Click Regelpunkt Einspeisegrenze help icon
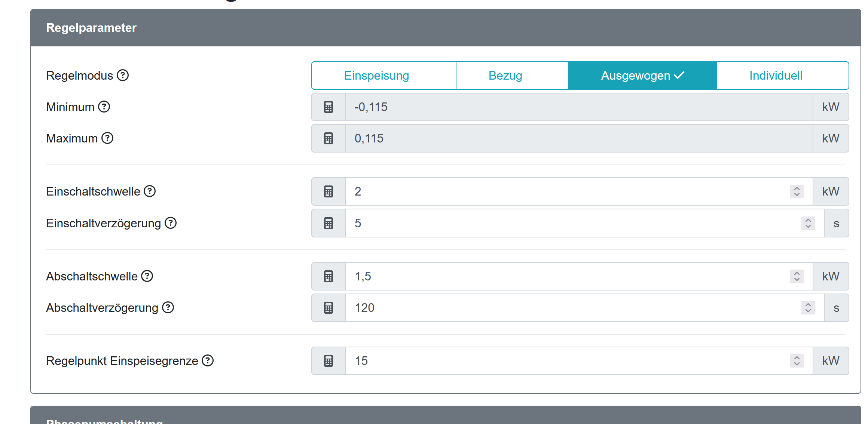Screen dimensions: 868x424 click(208, 361)
